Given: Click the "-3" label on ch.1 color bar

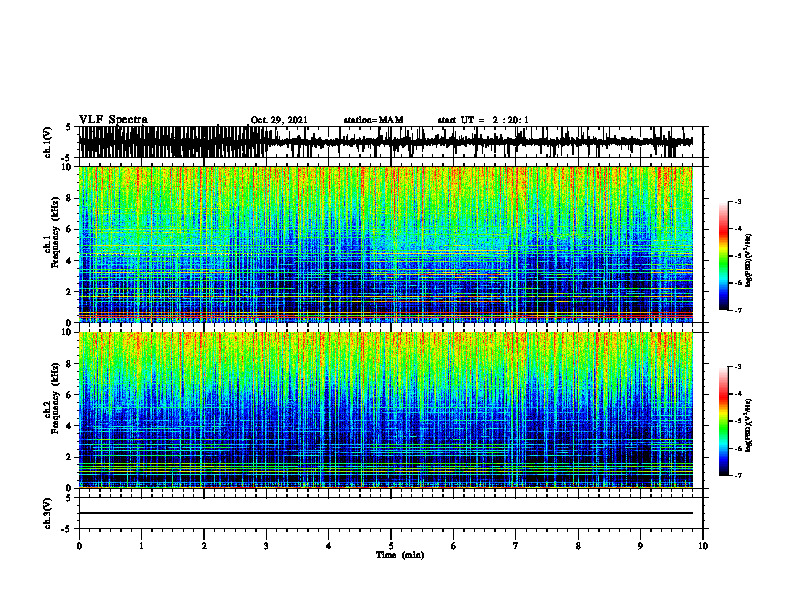Looking at the screenshot, I should coord(737,202).
